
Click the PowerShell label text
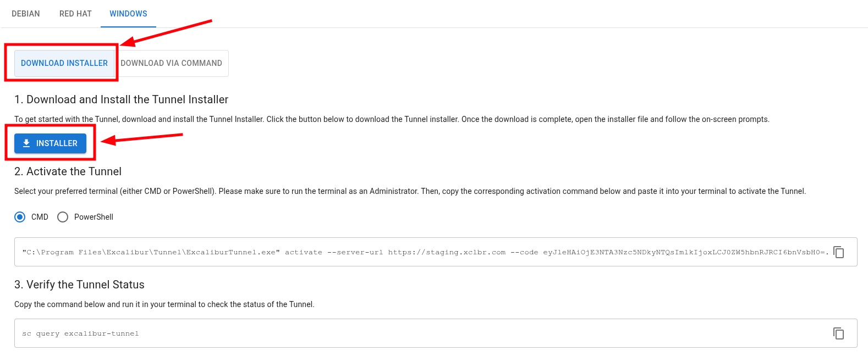pos(94,217)
